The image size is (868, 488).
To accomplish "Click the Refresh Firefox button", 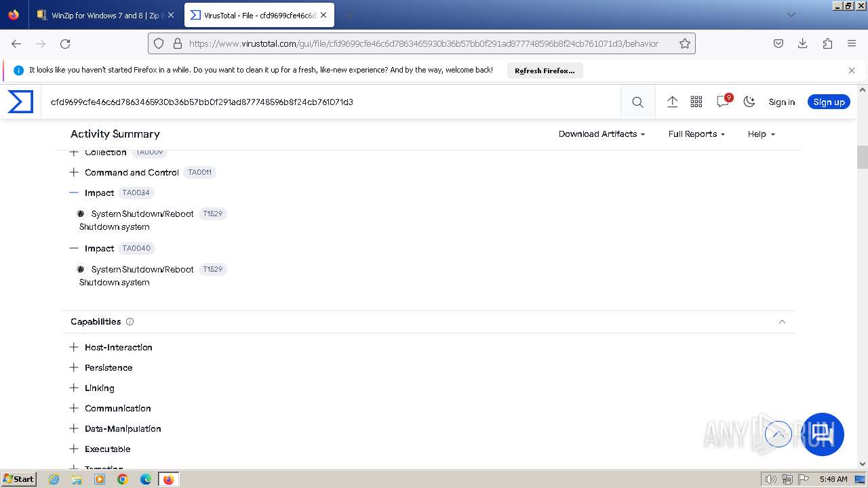I will point(545,70).
